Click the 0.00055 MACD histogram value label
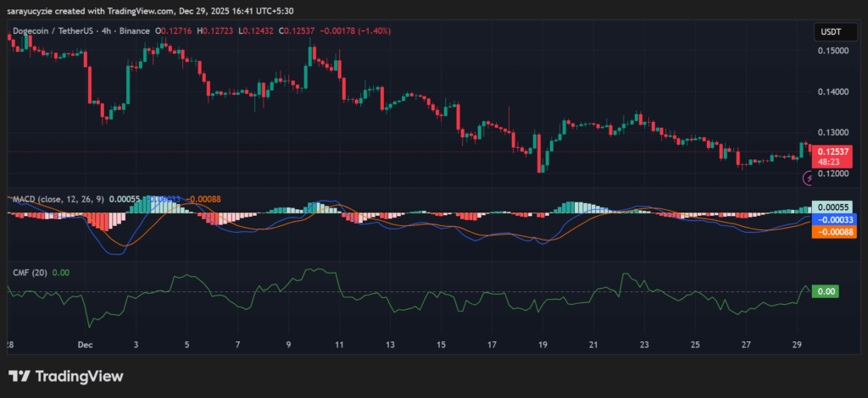Image resolution: width=868 pixels, height=398 pixels. [x=832, y=207]
